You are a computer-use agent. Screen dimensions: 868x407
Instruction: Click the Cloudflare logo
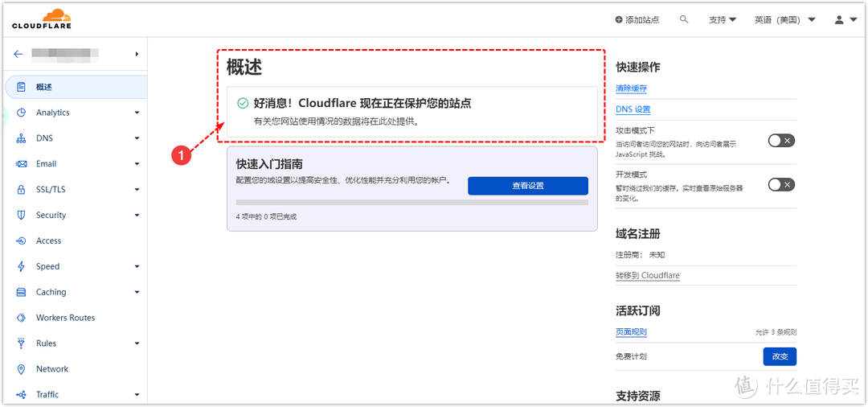coord(42,18)
